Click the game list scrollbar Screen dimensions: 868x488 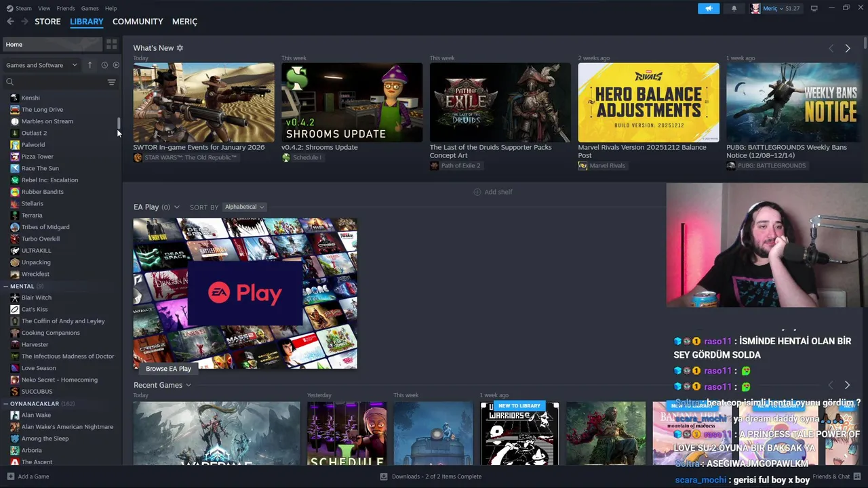point(119,124)
